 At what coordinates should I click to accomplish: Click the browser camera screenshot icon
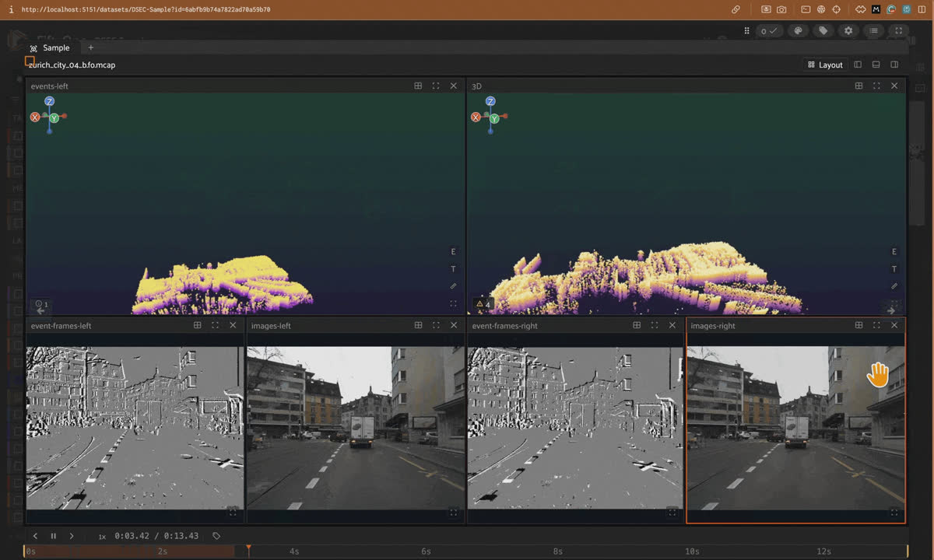click(781, 9)
